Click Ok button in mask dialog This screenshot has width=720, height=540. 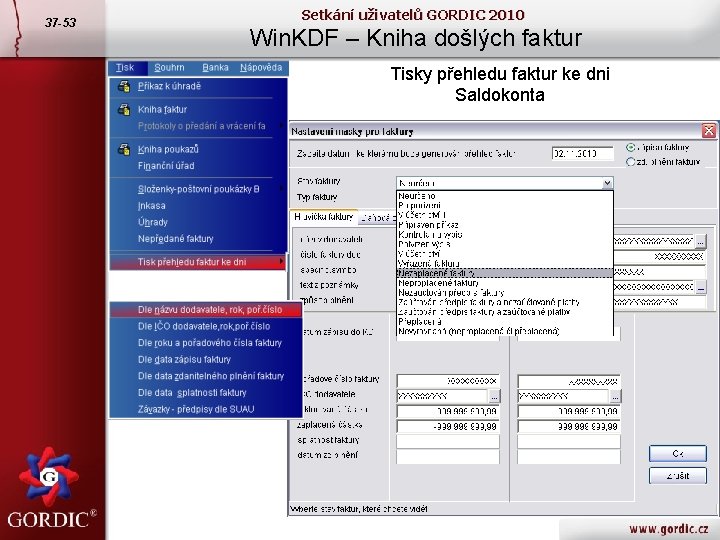(678, 454)
